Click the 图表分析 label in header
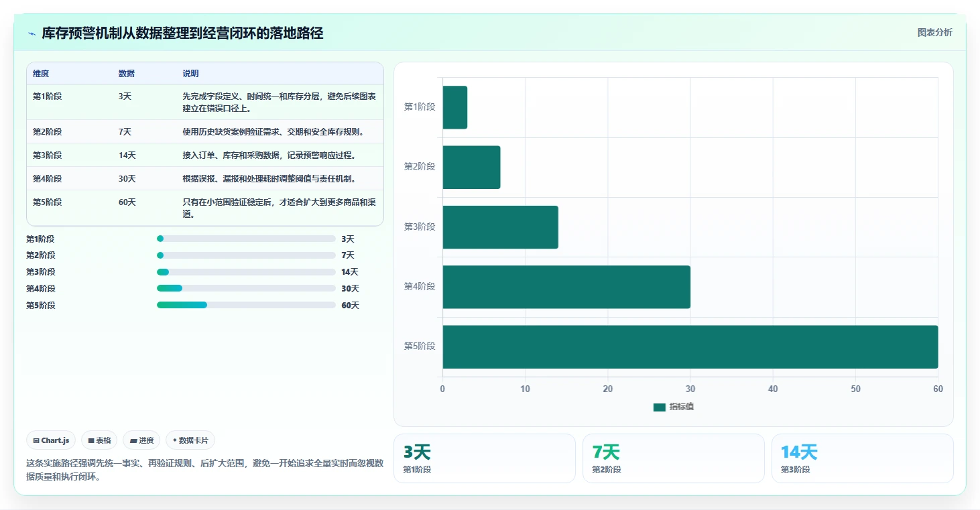Screen dimensions: 980x510 tap(934, 33)
